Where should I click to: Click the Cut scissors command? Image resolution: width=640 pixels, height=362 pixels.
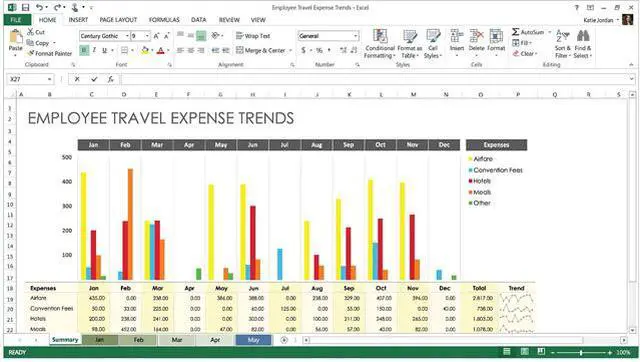tap(36, 32)
